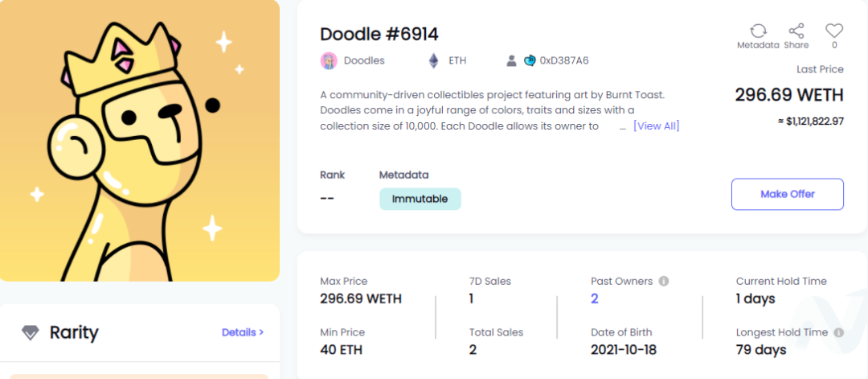Click the ETH chain label
This screenshot has height=379, width=868.
(x=457, y=60)
